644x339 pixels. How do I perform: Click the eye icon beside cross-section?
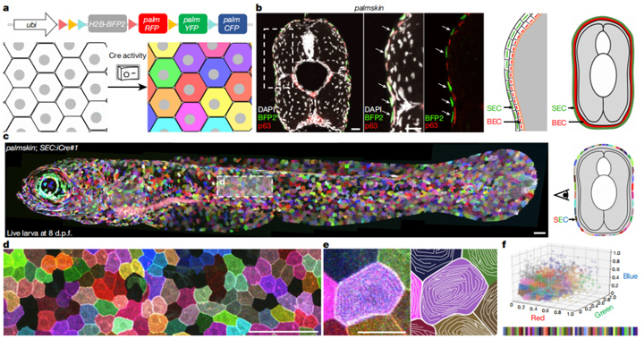pos(562,195)
